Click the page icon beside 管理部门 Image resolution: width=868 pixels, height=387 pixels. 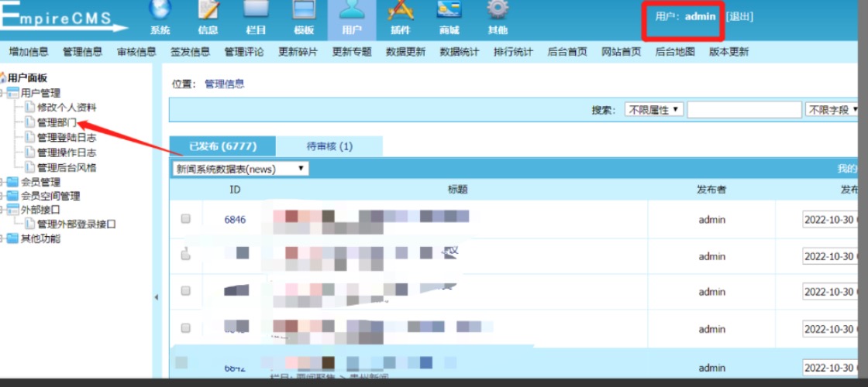click(x=30, y=123)
